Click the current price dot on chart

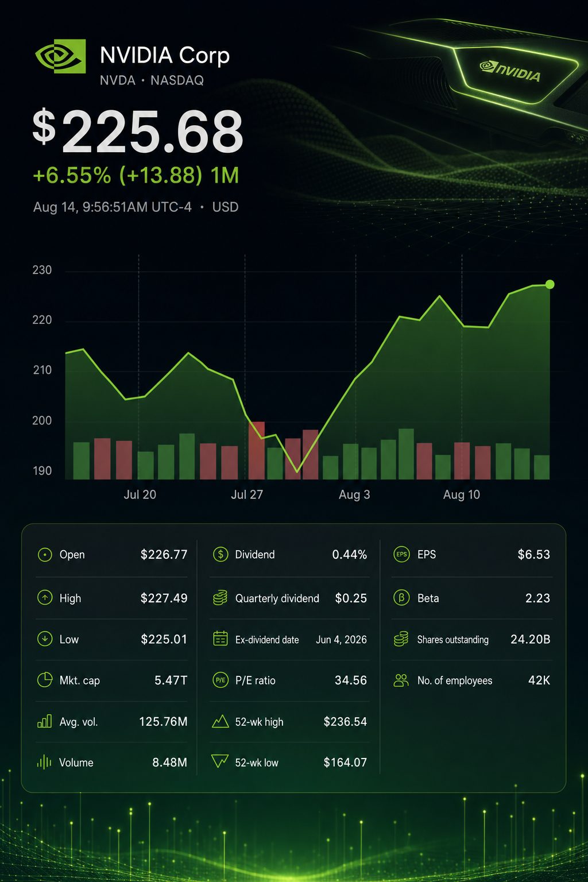[x=550, y=284]
